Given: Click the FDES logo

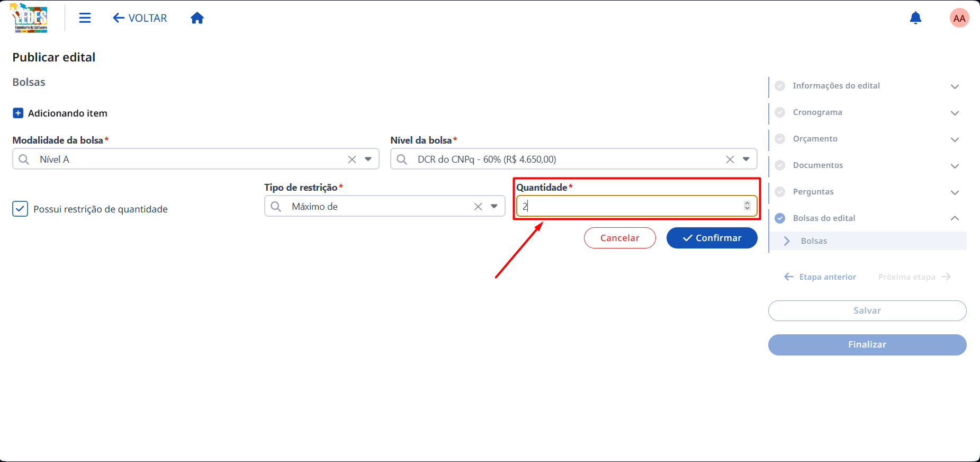Looking at the screenshot, I should [29, 18].
